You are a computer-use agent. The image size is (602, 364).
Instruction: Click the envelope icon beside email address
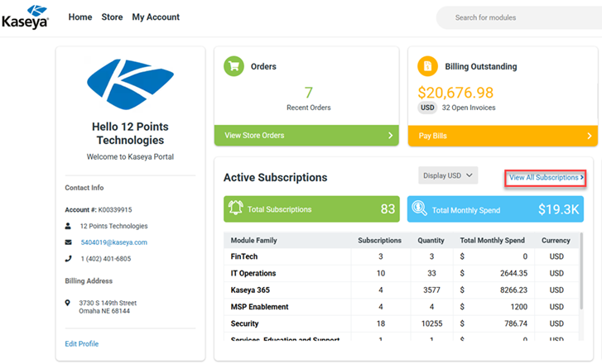point(69,242)
